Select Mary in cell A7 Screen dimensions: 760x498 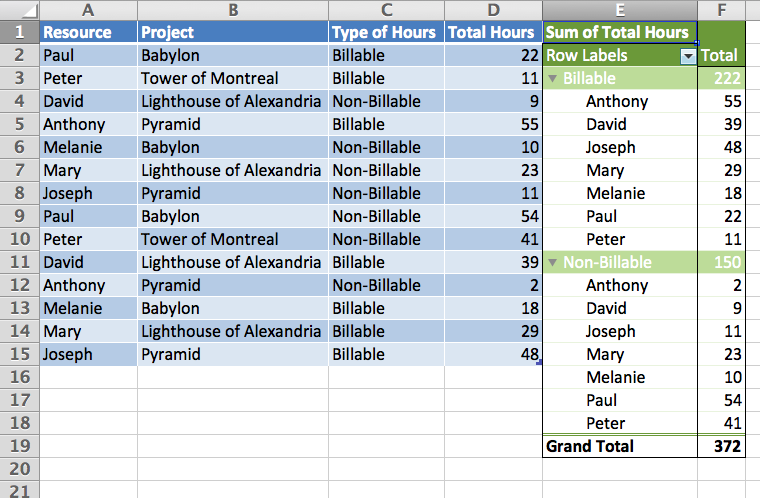click(88, 170)
